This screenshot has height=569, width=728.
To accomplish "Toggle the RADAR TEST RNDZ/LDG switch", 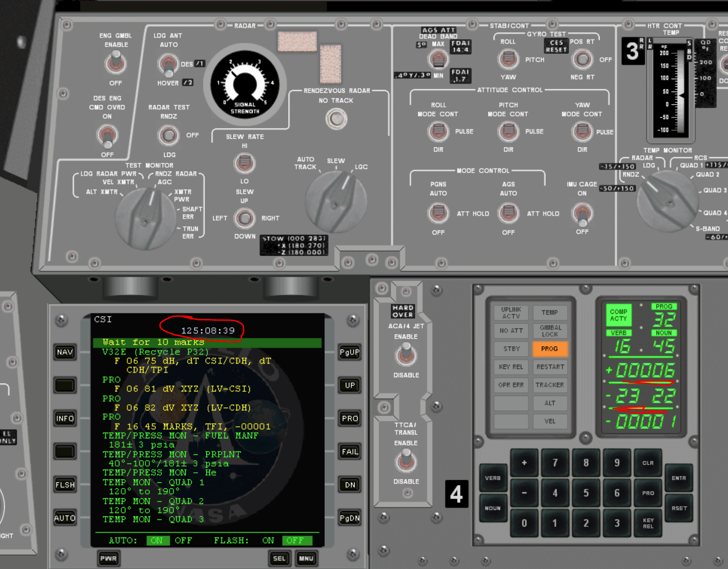I will (x=168, y=135).
